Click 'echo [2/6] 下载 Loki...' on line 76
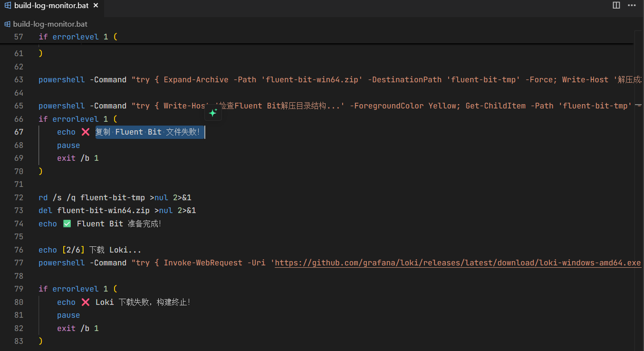The image size is (644, 351). pos(90,250)
